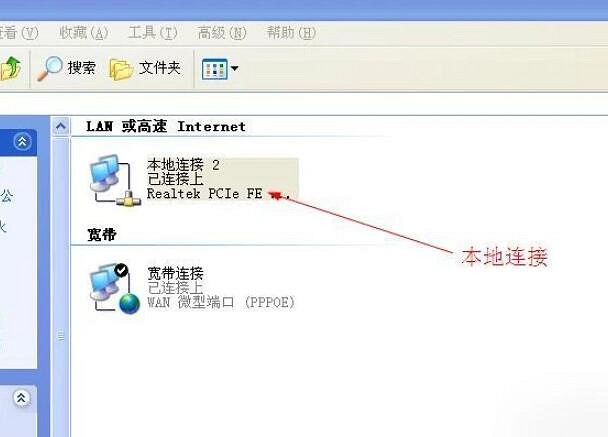Click the Search magnifier icon
608x437 pixels.
tap(50, 68)
